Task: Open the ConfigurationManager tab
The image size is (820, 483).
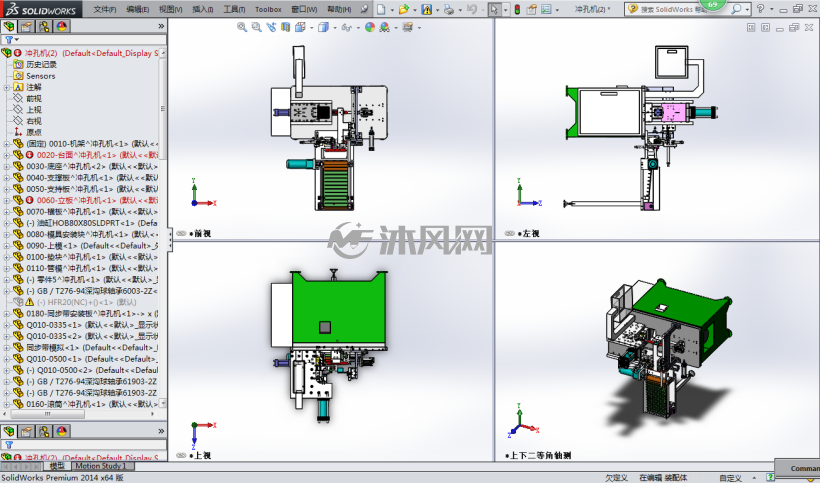Action: (44, 26)
